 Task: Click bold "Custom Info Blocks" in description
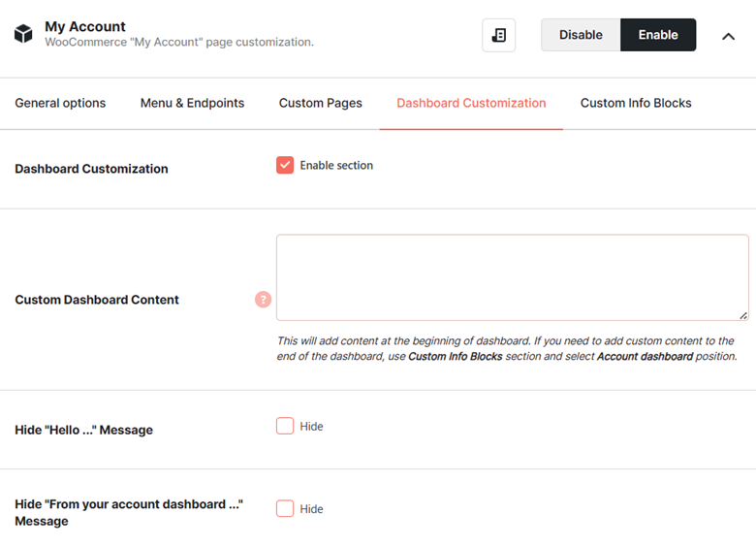click(x=456, y=357)
